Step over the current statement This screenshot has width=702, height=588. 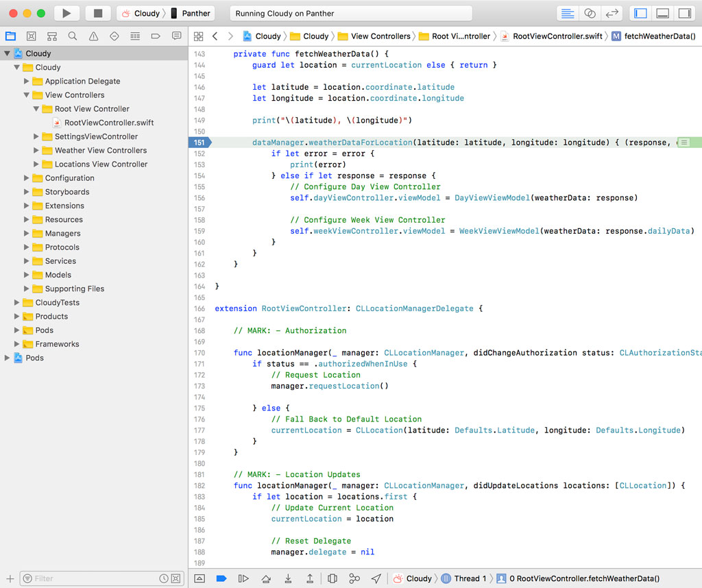(x=266, y=578)
